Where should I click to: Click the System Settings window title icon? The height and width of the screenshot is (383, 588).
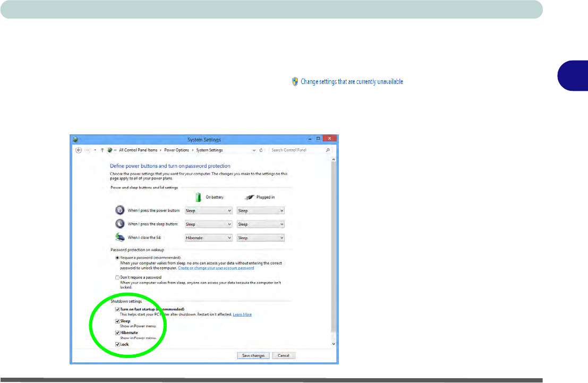click(x=75, y=140)
